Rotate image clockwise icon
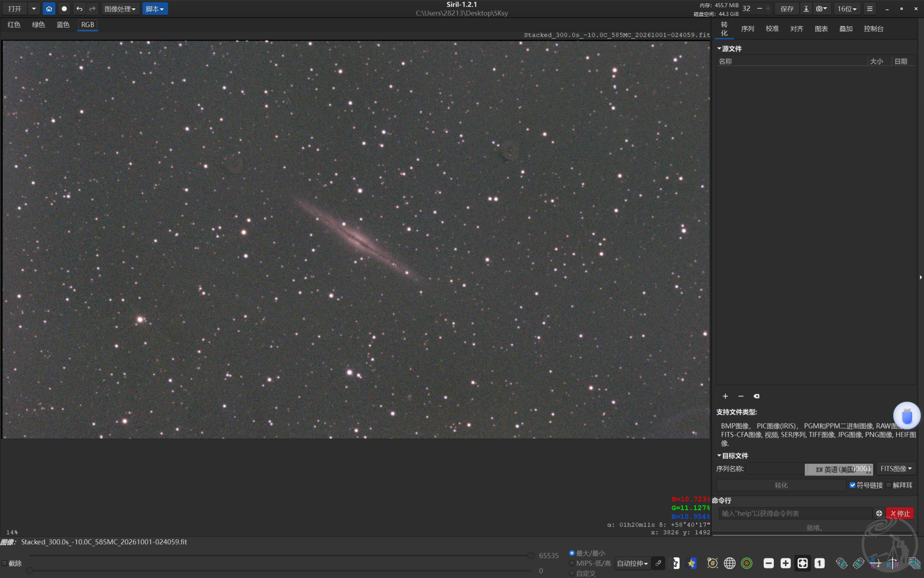Screen dimensions: 924x578 (x=859, y=563)
